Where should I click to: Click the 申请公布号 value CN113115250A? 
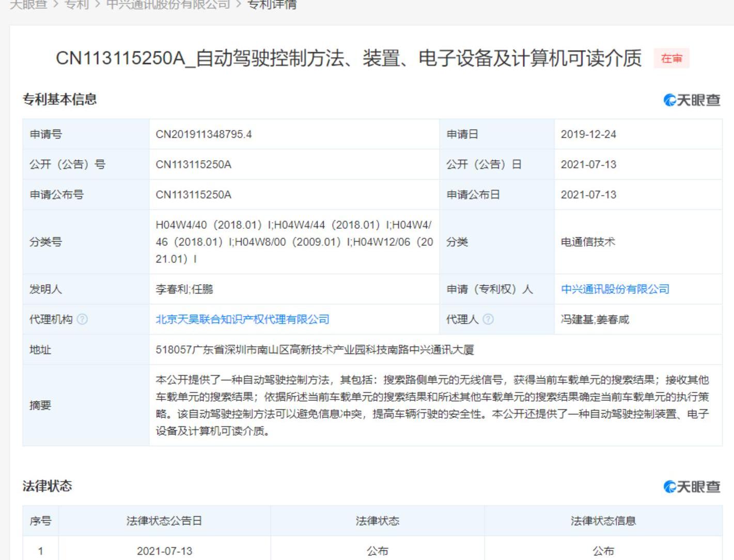click(x=194, y=195)
